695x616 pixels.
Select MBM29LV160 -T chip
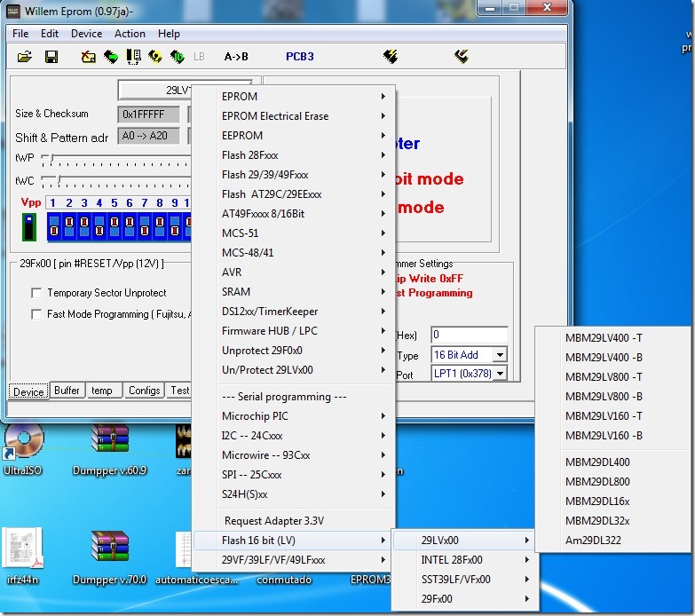[x=612, y=415]
